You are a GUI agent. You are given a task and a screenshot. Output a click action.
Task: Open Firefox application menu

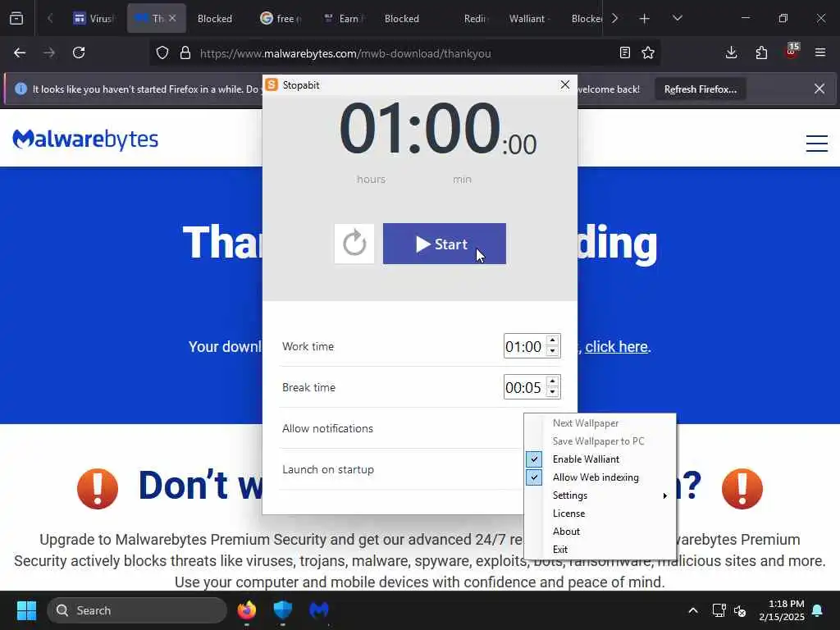820,52
